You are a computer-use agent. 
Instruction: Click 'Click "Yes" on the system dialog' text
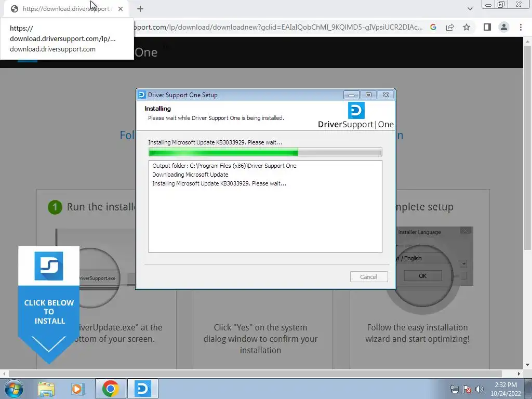click(260, 339)
